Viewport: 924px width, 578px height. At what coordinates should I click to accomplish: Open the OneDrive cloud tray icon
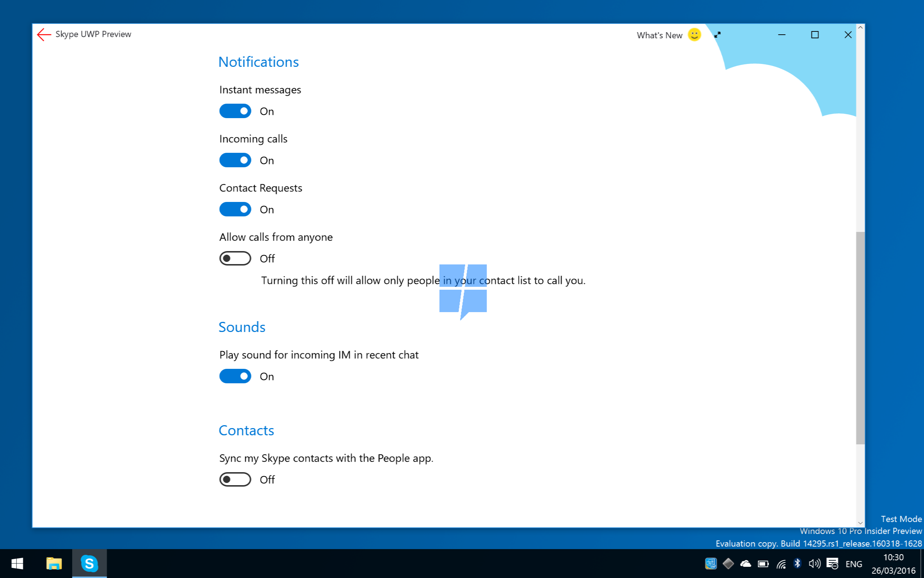(x=745, y=564)
